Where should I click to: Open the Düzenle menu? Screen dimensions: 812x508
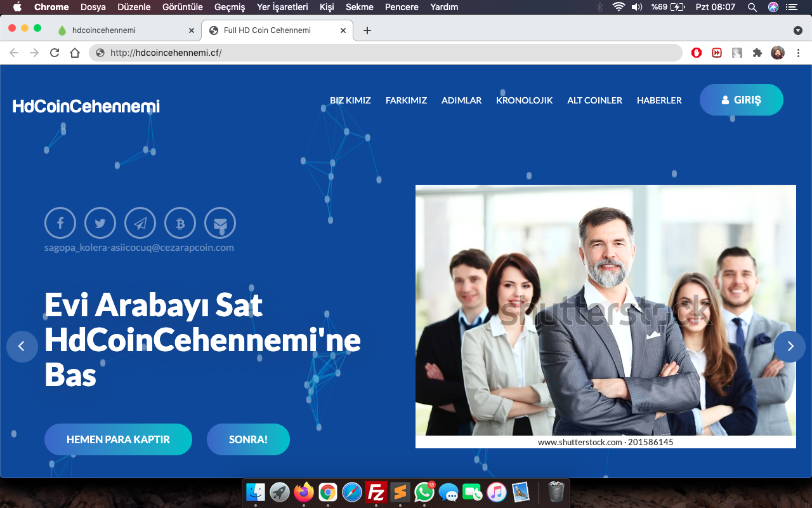134,7
